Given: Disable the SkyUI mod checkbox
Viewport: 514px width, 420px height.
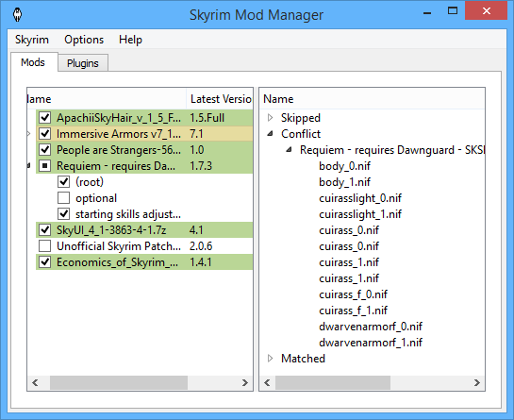Looking at the screenshot, I should point(45,230).
